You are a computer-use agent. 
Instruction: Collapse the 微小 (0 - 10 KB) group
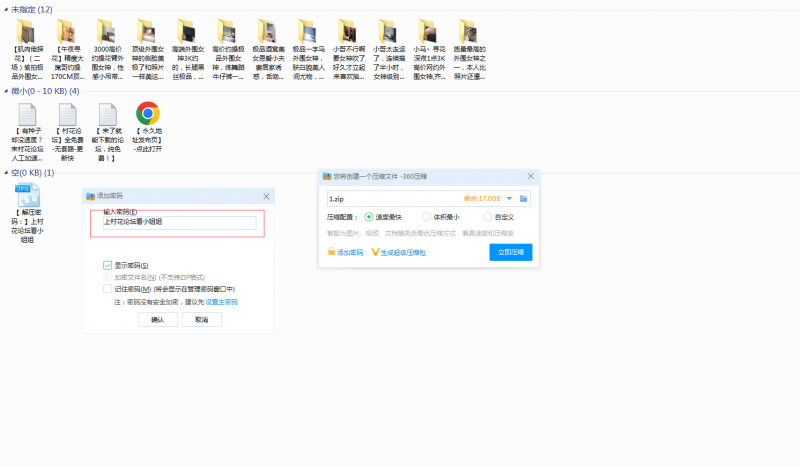pyautogui.click(x=5, y=91)
